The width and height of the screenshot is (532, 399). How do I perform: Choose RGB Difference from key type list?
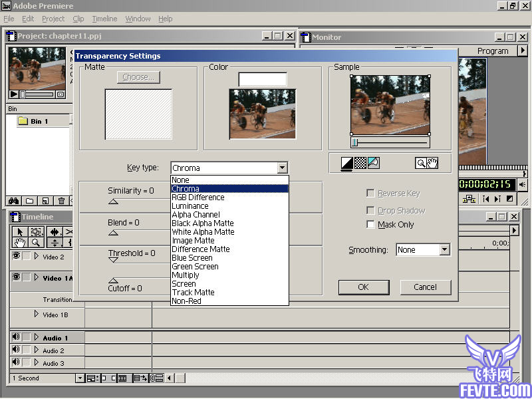point(229,198)
